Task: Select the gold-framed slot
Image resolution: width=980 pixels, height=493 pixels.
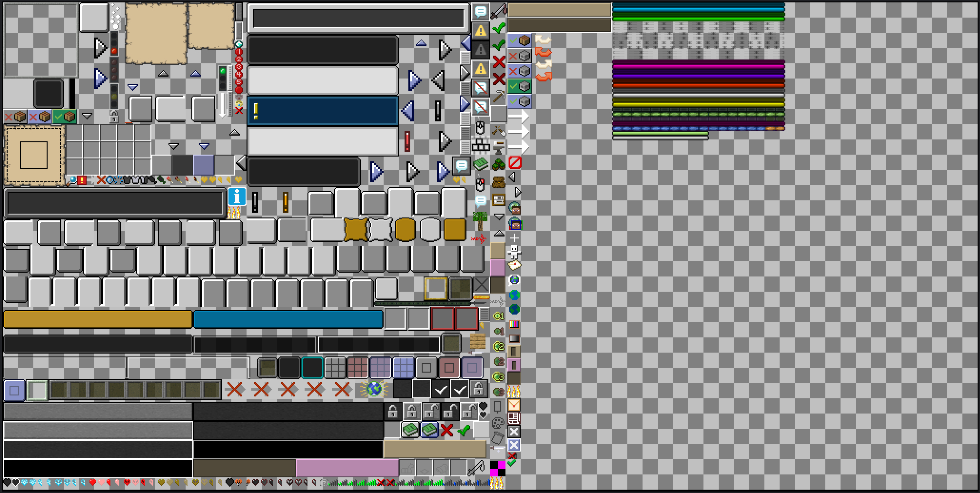Action: tap(436, 288)
